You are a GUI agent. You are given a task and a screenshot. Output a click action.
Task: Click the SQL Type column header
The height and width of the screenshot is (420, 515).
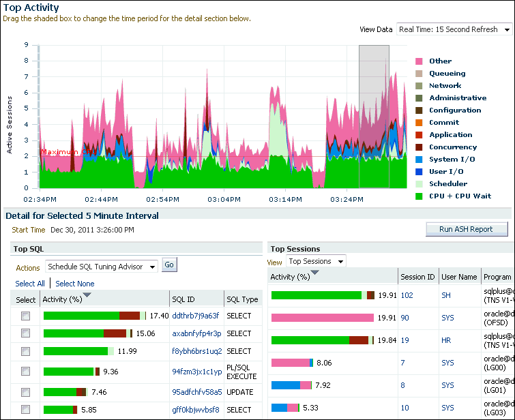(241, 299)
